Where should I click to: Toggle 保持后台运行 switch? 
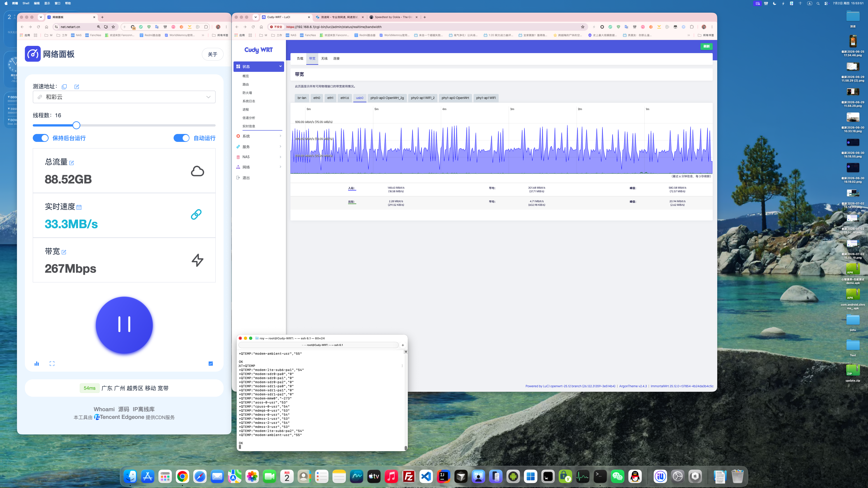coord(41,138)
